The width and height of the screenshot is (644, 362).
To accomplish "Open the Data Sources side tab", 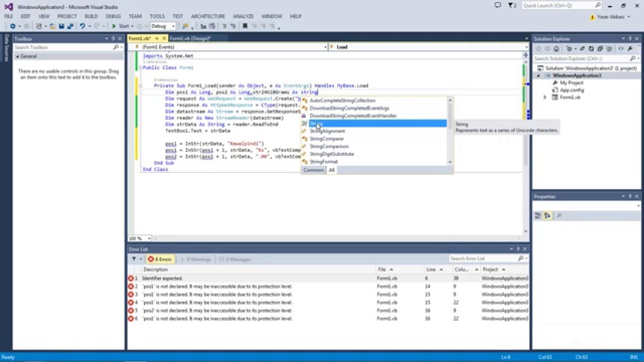I will (x=6, y=48).
